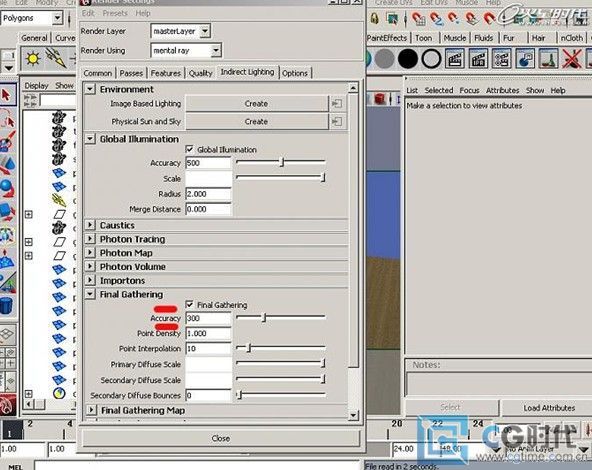Viewport: 592px width, 470px height.
Task: Click the red cube icon in viewport toolbar
Action: pos(379,99)
